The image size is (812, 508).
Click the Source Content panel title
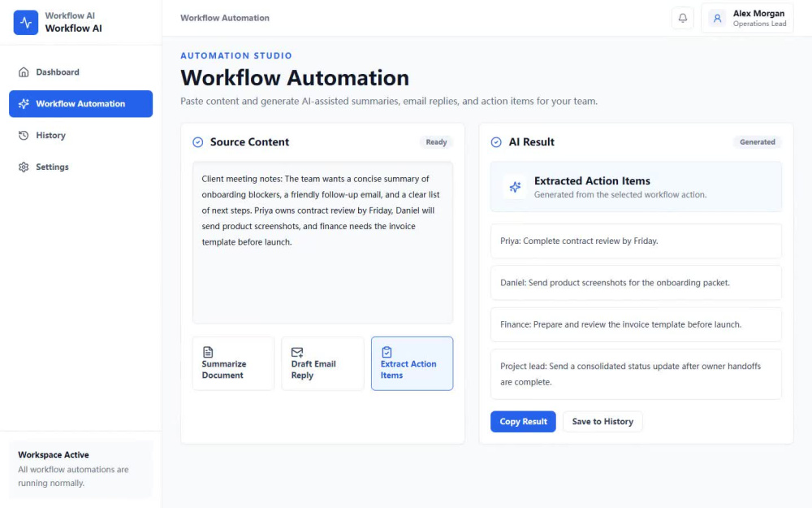click(x=249, y=142)
